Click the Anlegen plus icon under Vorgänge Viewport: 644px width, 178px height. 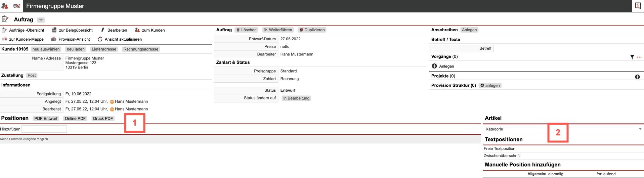[434, 66]
